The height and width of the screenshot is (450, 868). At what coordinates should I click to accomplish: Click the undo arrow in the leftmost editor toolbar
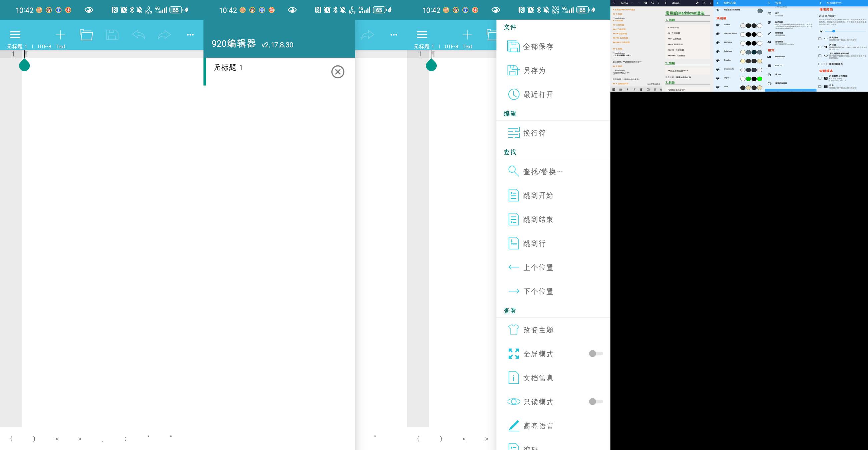[x=138, y=34]
